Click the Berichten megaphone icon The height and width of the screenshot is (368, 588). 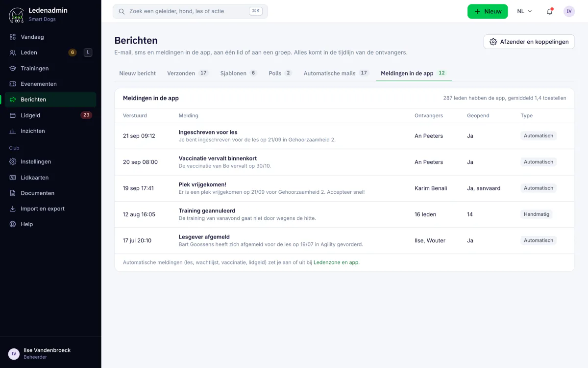(13, 100)
